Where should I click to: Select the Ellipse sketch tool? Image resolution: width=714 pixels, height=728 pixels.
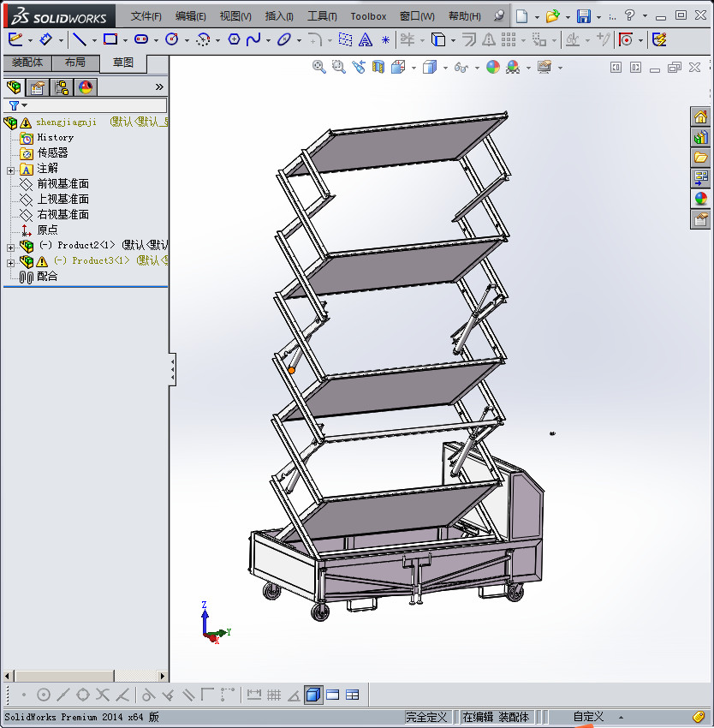283,39
